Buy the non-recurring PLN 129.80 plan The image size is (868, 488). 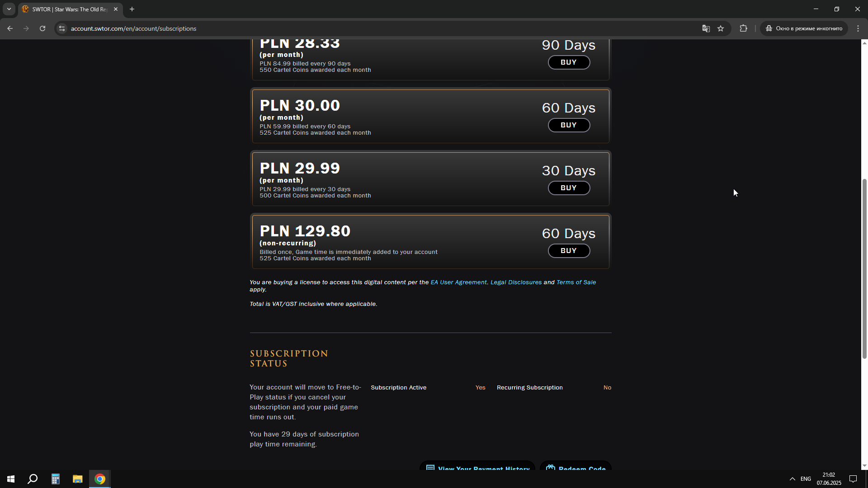click(569, 251)
